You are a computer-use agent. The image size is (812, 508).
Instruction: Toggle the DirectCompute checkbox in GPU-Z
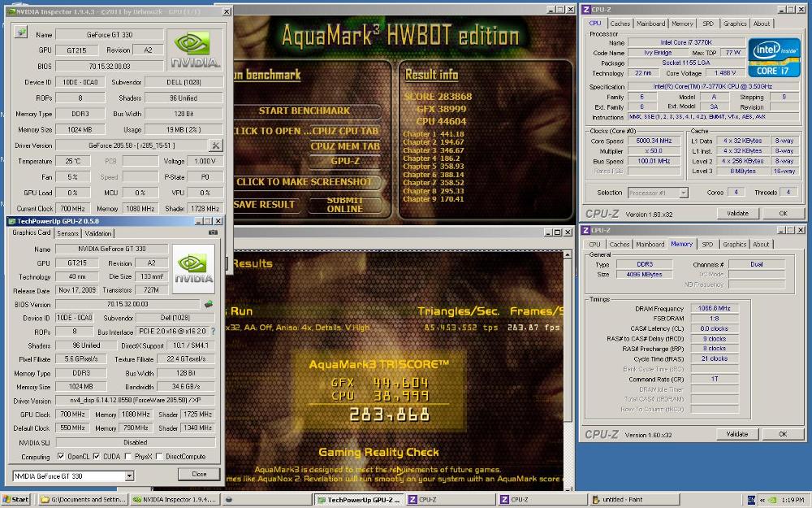[159, 457]
